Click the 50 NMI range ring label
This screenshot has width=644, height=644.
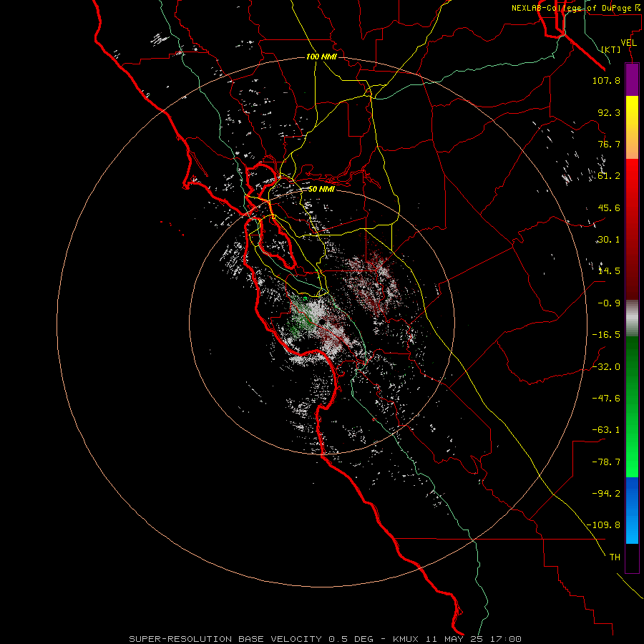pyautogui.click(x=321, y=190)
